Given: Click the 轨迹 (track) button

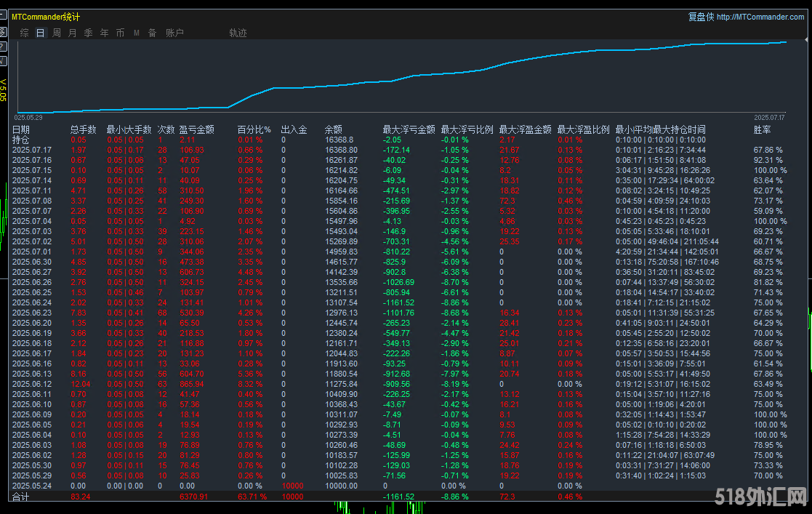Looking at the screenshot, I should click(238, 33).
